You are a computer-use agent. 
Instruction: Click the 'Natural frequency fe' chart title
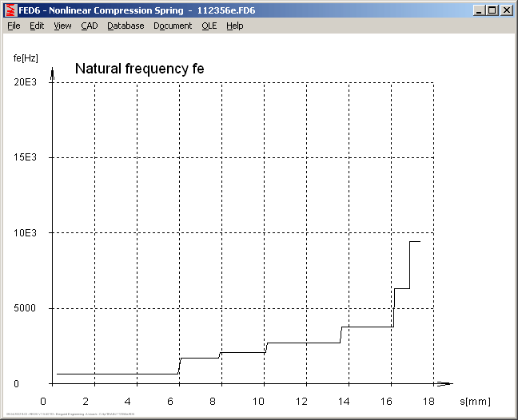[x=139, y=69]
